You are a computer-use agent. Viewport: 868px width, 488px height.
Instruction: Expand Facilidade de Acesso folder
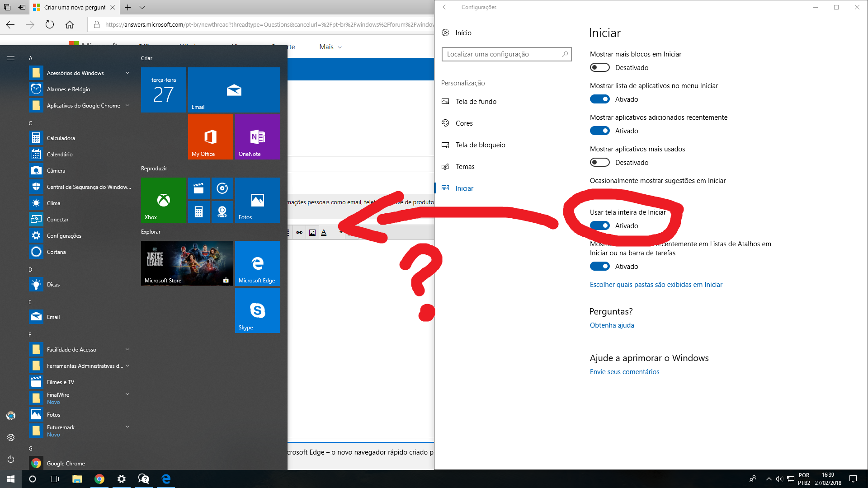(x=80, y=349)
